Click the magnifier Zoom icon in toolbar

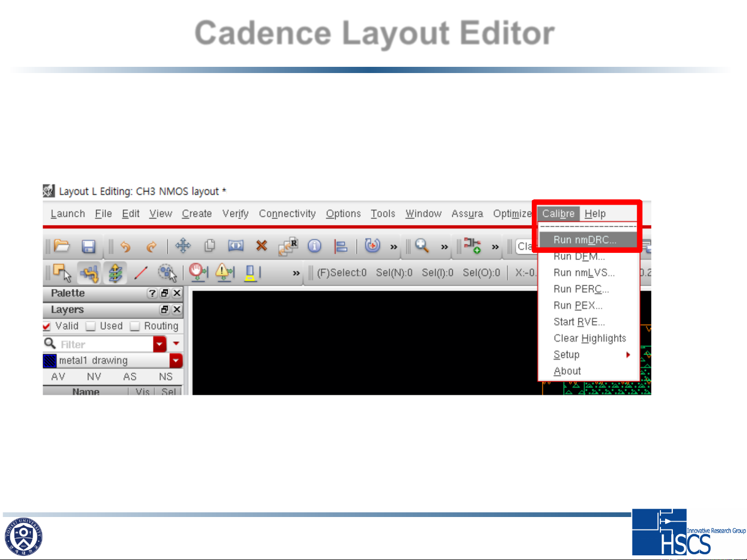422,246
